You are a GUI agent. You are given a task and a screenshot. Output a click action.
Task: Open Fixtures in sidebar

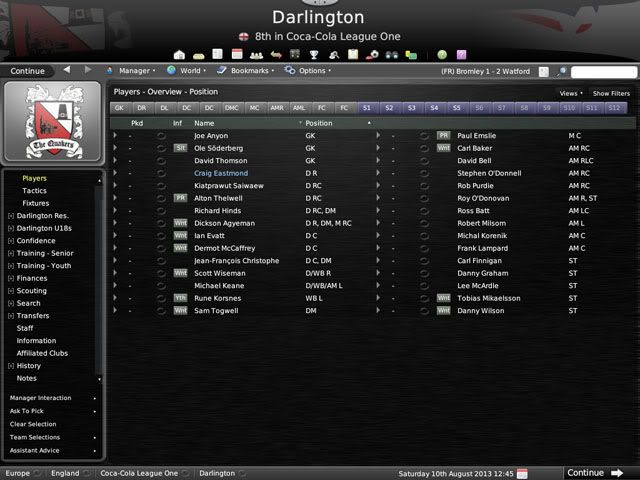tap(36, 203)
